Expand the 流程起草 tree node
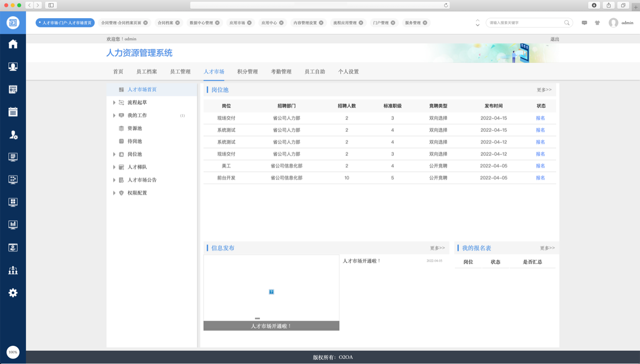Screen dimensions: 640x364 [x=114, y=103]
